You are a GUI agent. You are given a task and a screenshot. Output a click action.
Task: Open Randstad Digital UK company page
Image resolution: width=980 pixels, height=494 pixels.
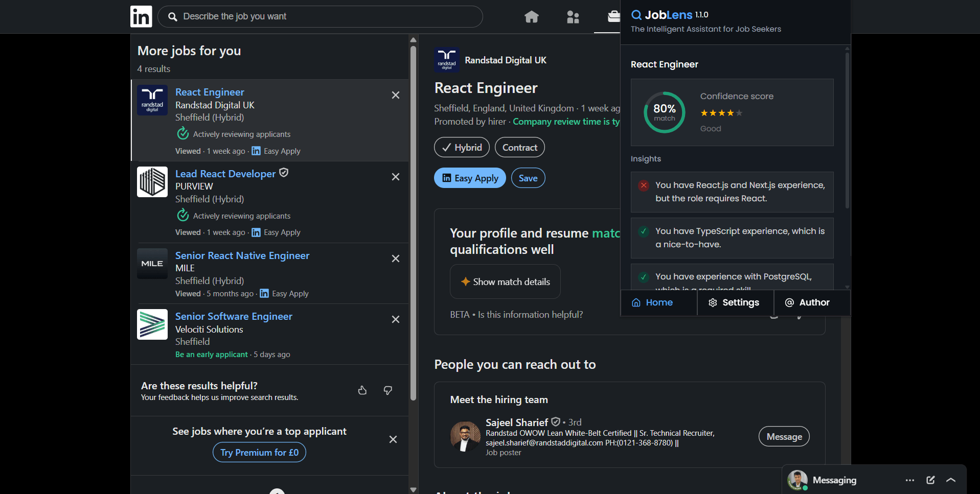tap(506, 60)
